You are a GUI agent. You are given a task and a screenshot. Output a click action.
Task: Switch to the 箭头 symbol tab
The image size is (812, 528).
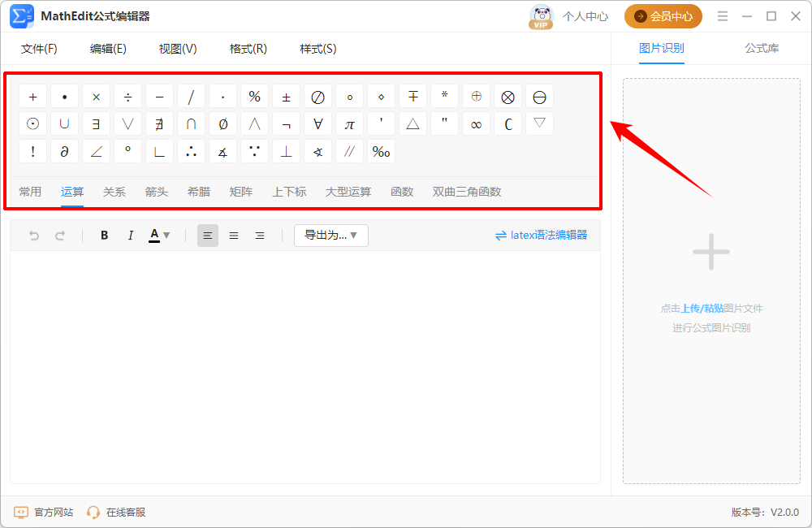coord(157,192)
